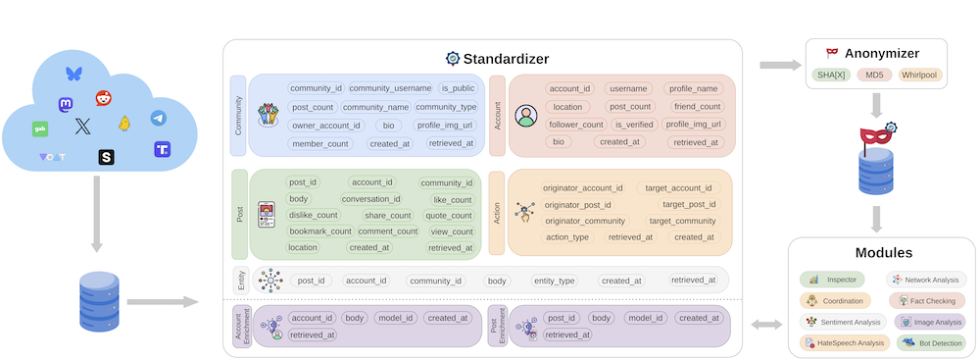The width and height of the screenshot is (980, 359).
Task: Click the blue database icon below the cloud
Action: [x=99, y=301]
